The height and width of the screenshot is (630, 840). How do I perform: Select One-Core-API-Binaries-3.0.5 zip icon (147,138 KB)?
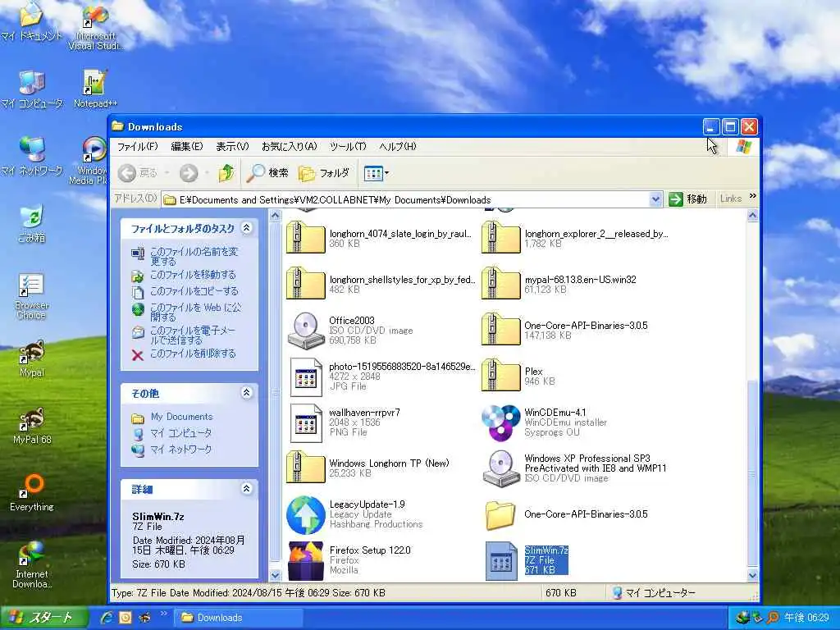coord(500,330)
